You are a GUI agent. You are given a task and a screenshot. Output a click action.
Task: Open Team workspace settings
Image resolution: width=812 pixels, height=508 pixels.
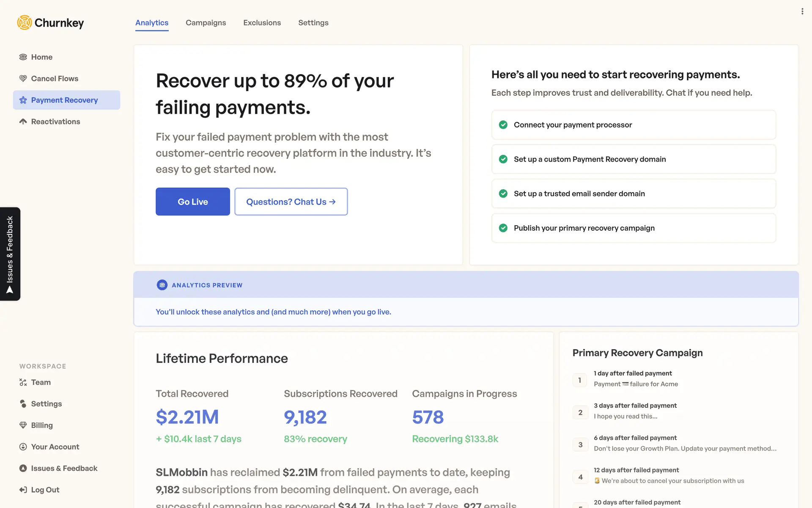pos(41,382)
